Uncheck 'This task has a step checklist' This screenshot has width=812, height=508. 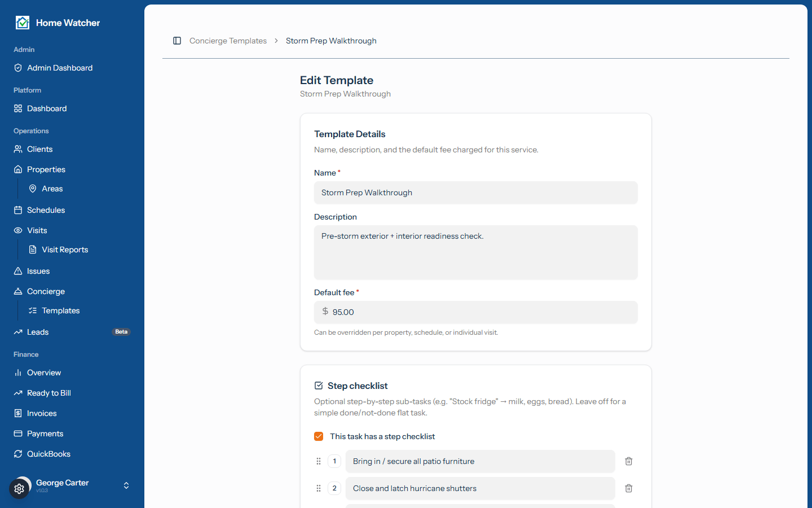319,436
